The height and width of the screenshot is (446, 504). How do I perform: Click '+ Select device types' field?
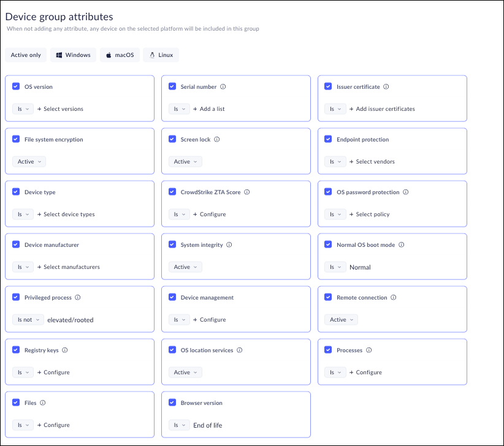[66, 214]
